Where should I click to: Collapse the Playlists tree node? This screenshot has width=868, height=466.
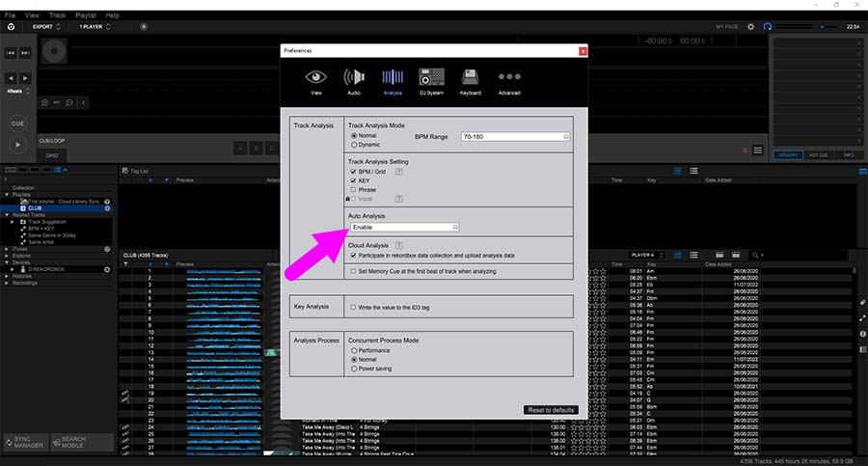7,195
